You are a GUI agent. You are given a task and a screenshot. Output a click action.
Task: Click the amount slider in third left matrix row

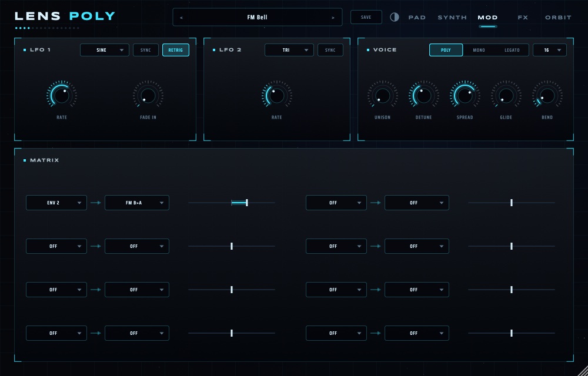point(232,290)
